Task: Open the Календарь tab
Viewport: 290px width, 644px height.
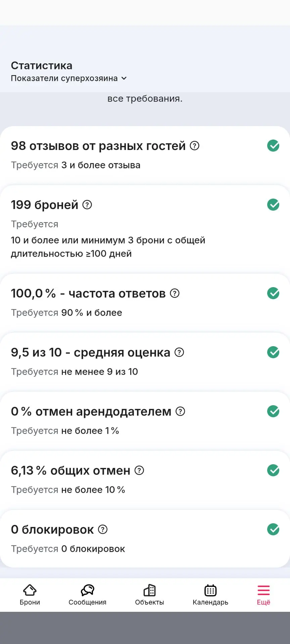Action: tap(210, 595)
